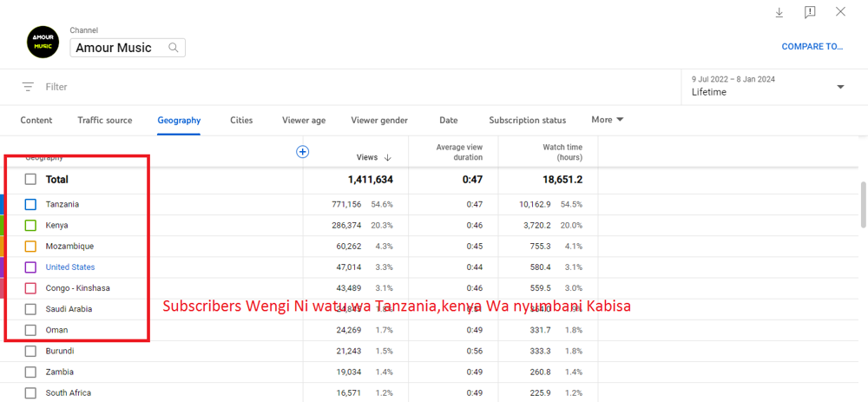Expand the Lifetime date range dropdown
Image resolution: width=868 pixels, height=402 pixels.
click(839, 87)
